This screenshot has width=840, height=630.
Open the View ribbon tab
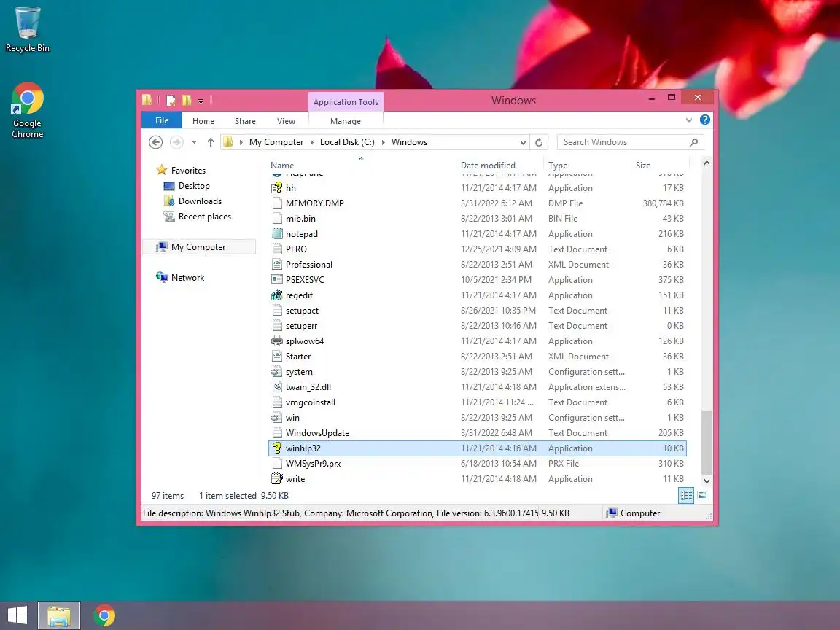(x=286, y=121)
